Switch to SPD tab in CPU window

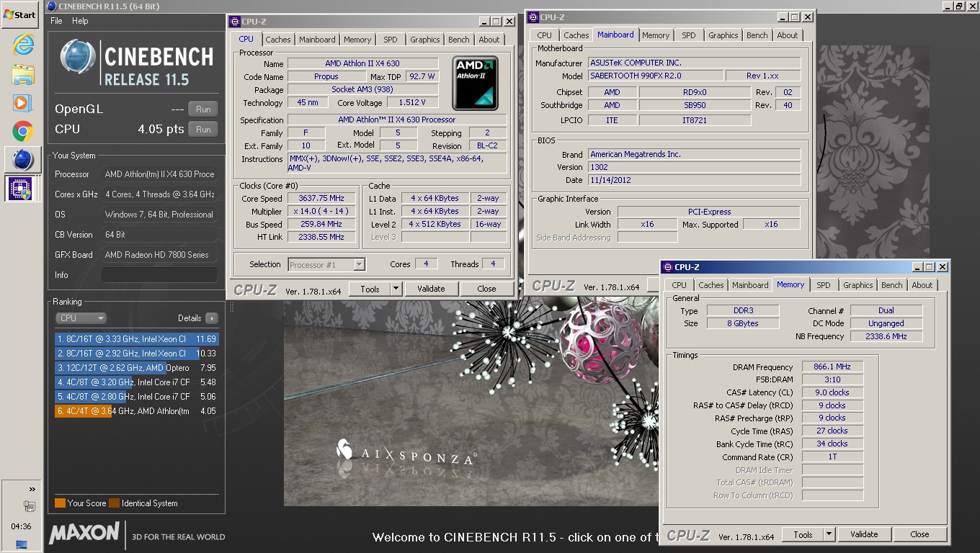[390, 40]
